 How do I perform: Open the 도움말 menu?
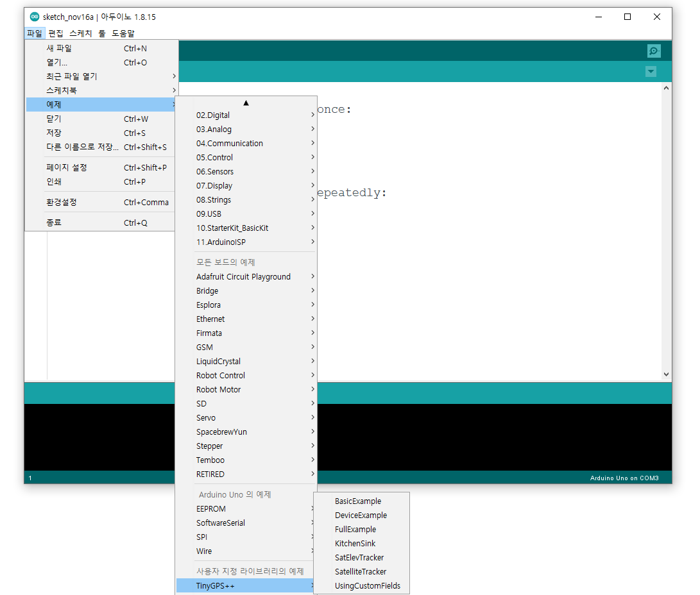tap(123, 33)
